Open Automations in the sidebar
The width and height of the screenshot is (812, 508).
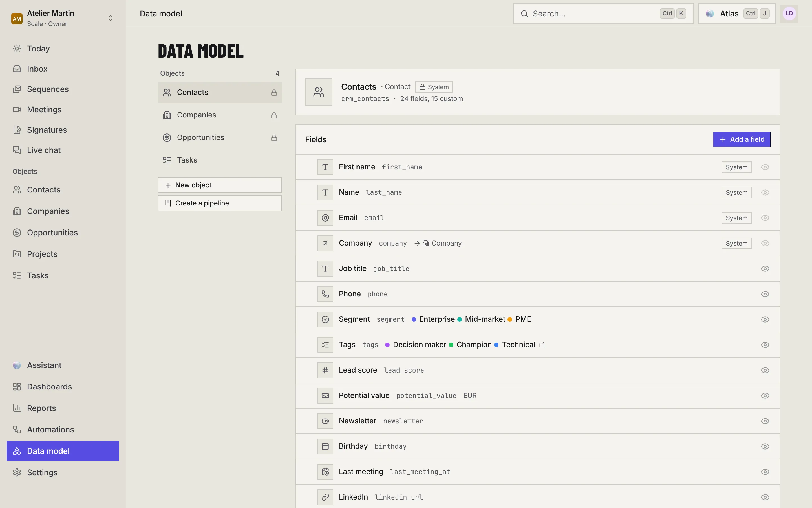(x=63, y=429)
